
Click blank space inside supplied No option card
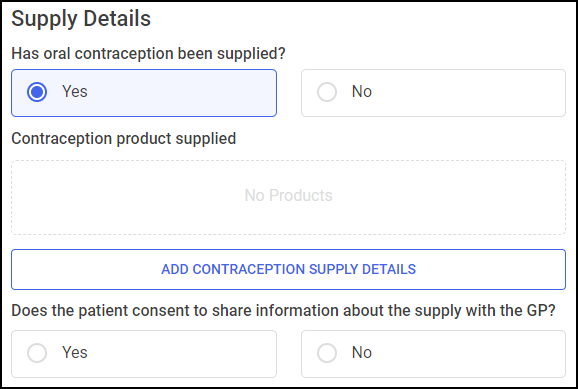[468, 93]
